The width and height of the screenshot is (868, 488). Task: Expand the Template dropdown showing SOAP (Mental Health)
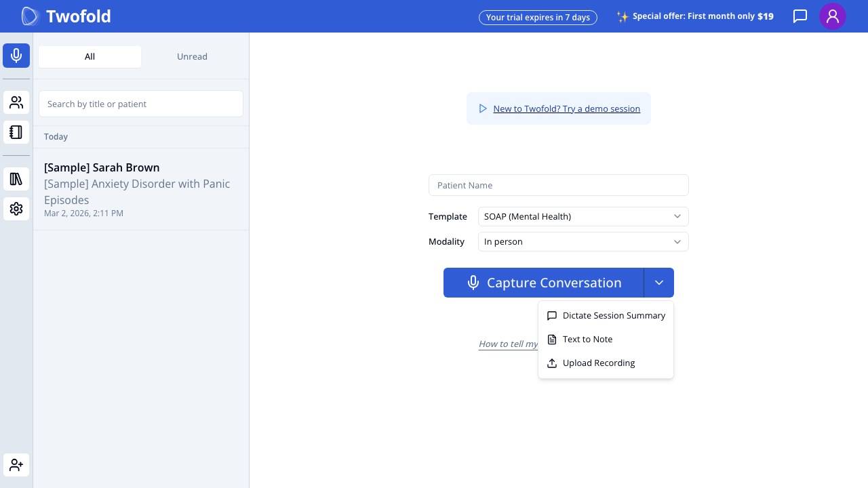(583, 217)
